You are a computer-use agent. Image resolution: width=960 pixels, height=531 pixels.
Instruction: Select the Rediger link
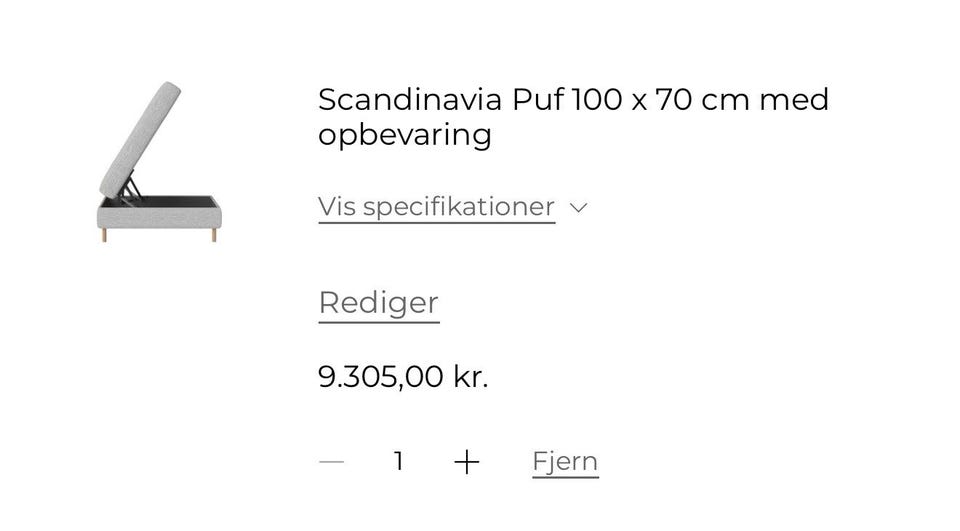pos(378,302)
